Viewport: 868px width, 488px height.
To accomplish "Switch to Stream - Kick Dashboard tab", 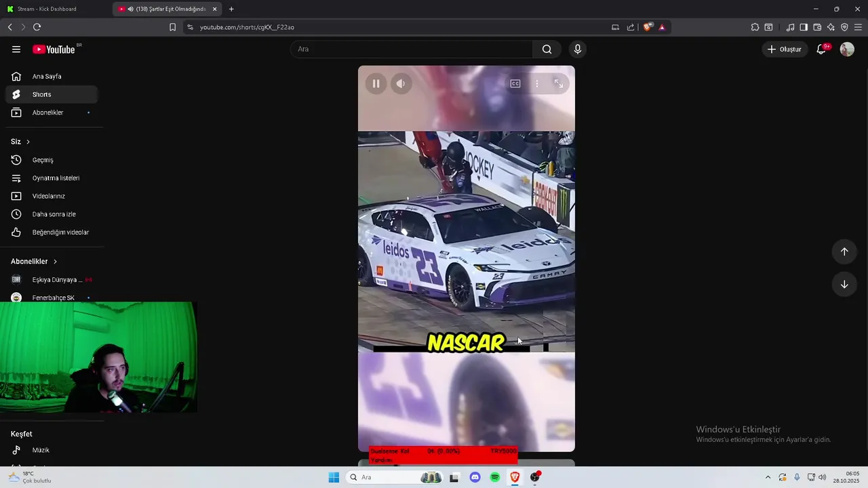I will 56,9.
